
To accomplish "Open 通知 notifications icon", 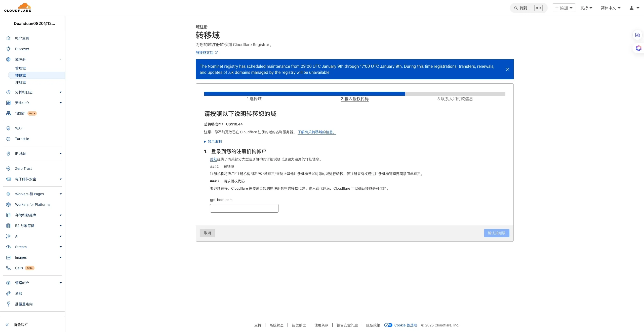I will 8,293.
